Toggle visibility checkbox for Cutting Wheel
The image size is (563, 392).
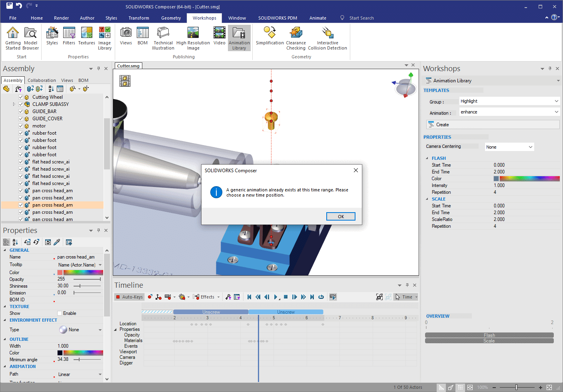21,97
